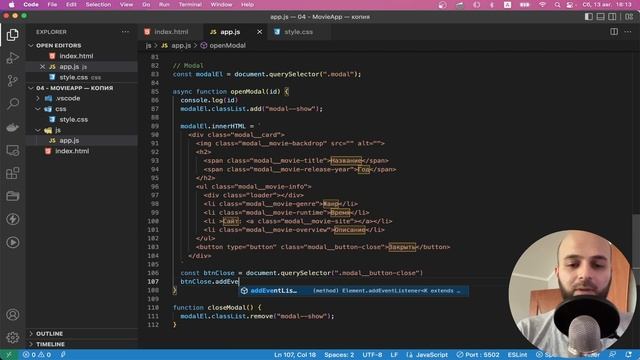640x360 pixels.
Task: Open macOS Spotlight search icon
Action: point(557,5)
